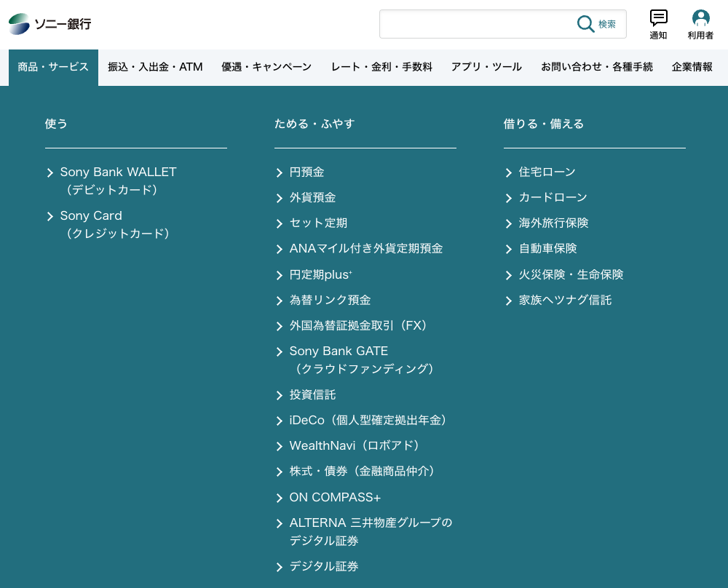This screenshot has width=728, height=588.
Task: Click the Sony Bank (ソニー銀行) logo
Action: click(x=49, y=23)
